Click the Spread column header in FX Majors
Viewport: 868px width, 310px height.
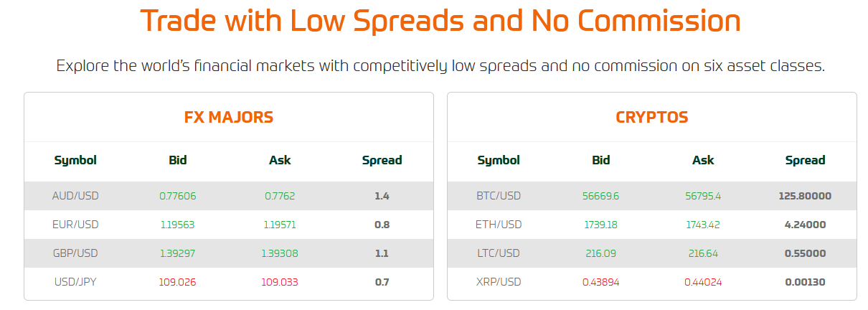point(382,160)
